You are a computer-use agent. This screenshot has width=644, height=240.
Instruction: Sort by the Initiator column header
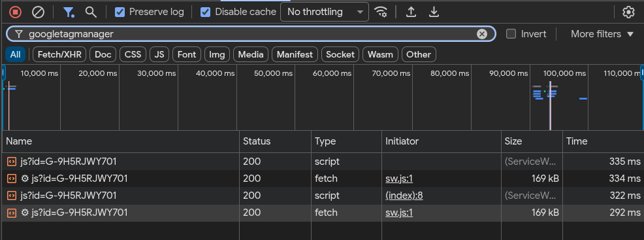tap(442, 141)
